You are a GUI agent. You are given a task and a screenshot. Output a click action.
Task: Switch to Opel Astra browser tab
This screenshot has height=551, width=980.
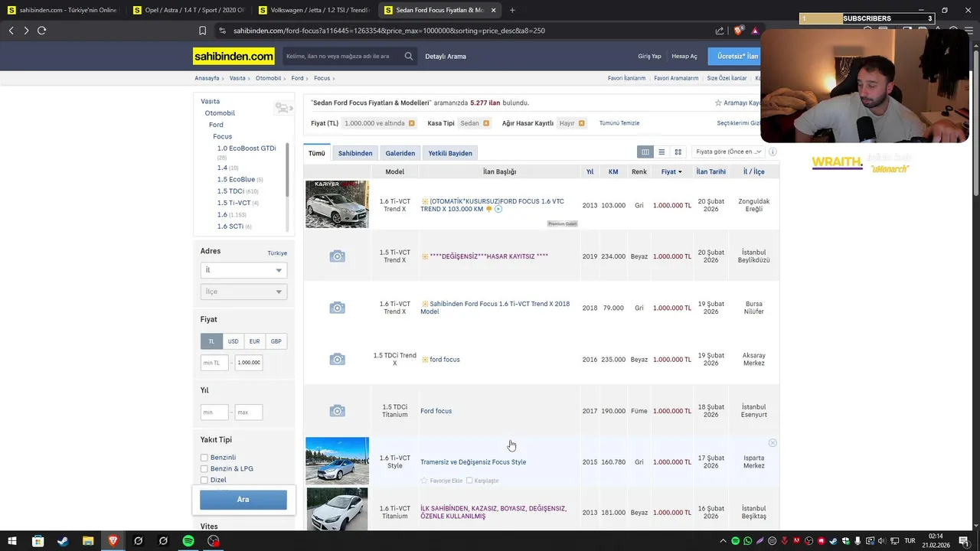(189, 10)
